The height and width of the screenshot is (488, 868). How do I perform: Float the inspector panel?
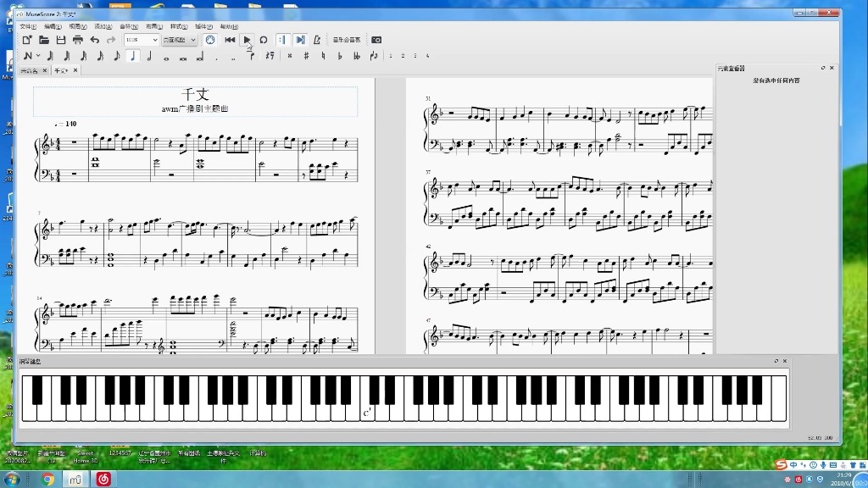tap(822, 68)
